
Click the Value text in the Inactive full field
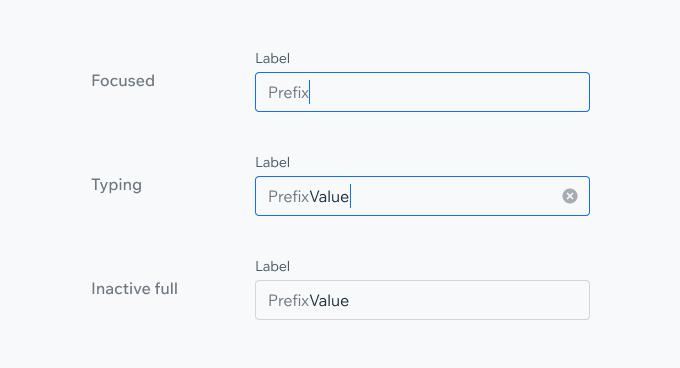pos(329,300)
